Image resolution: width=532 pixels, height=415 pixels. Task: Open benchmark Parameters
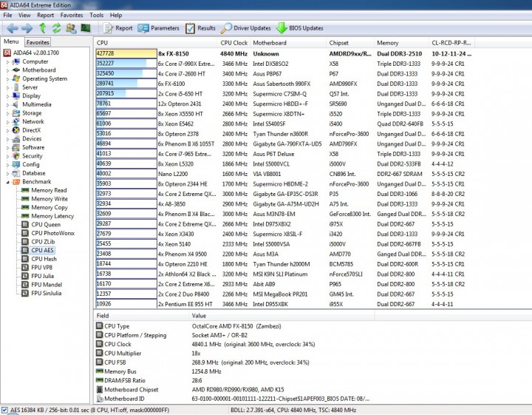158,28
